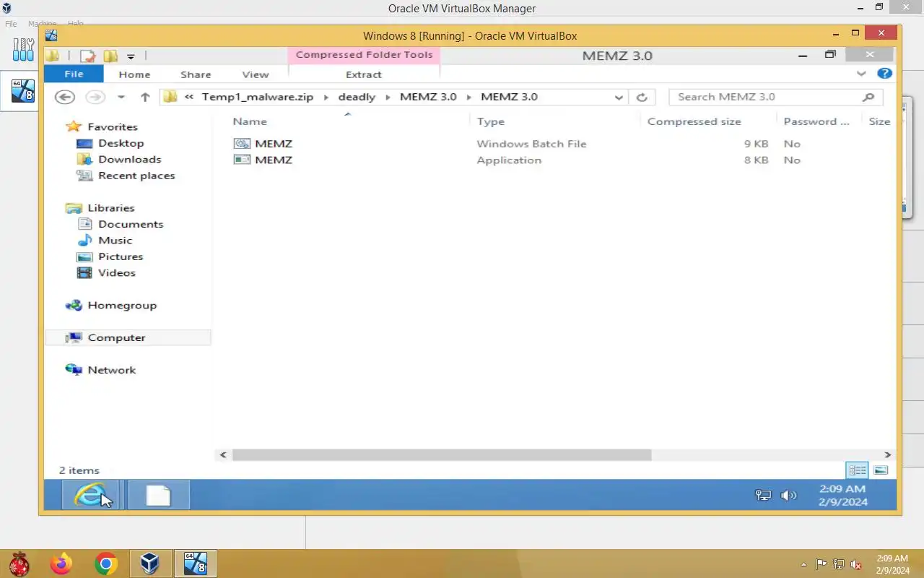Click horizontal scrollbar right arrow
Viewport: 924px width, 578px height.
pyautogui.click(x=888, y=455)
